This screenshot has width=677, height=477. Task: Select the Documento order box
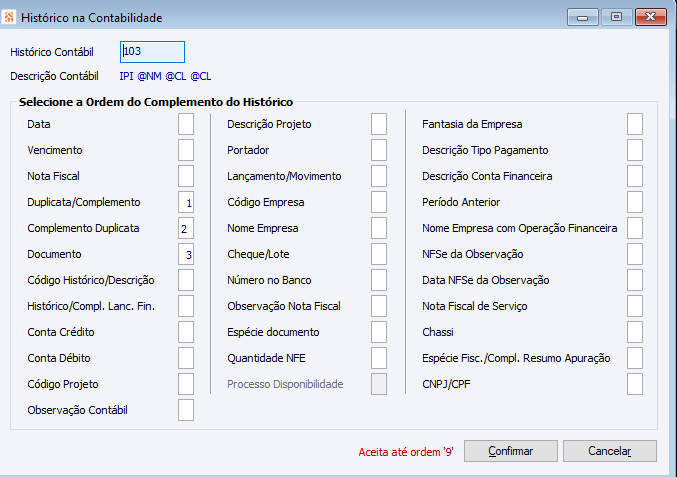pyautogui.click(x=186, y=254)
